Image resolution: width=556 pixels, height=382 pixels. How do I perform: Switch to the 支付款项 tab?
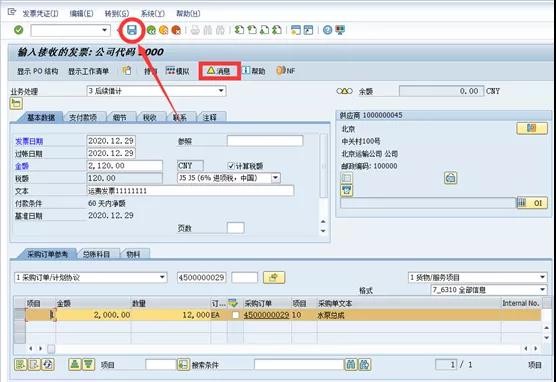83,117
